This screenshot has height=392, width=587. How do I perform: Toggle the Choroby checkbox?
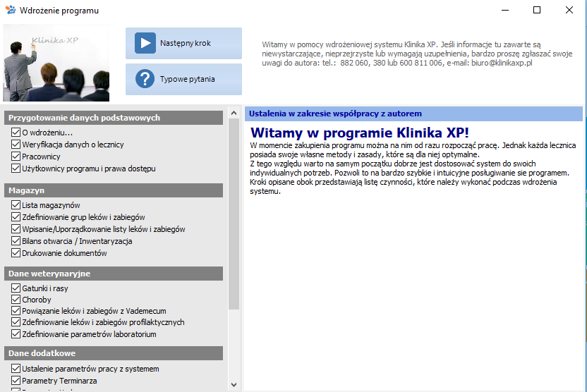click(x=16, y=299)
